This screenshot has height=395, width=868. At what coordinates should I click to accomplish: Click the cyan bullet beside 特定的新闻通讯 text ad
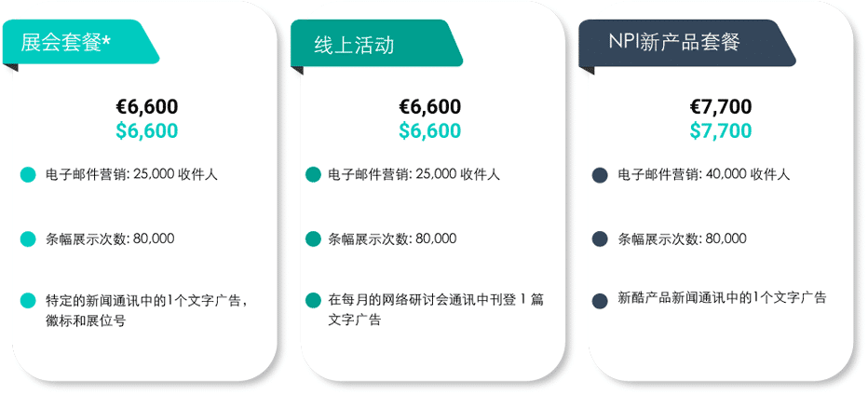click(28, 301)
